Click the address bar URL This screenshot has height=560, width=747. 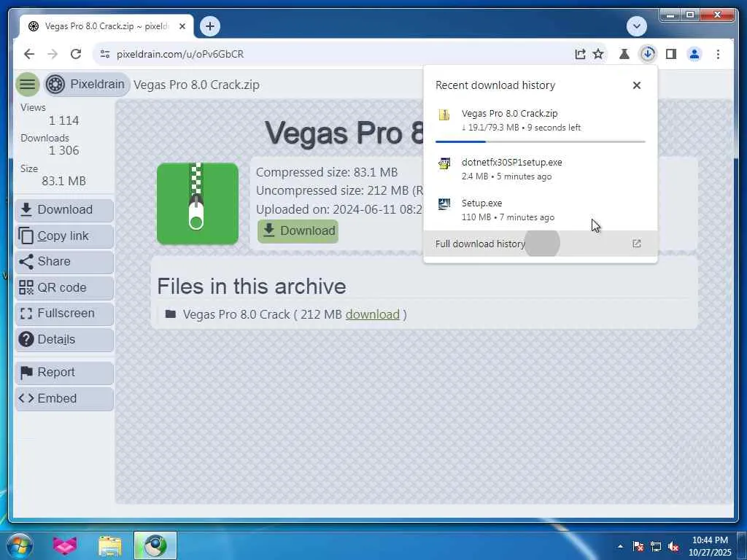point(180,54)
